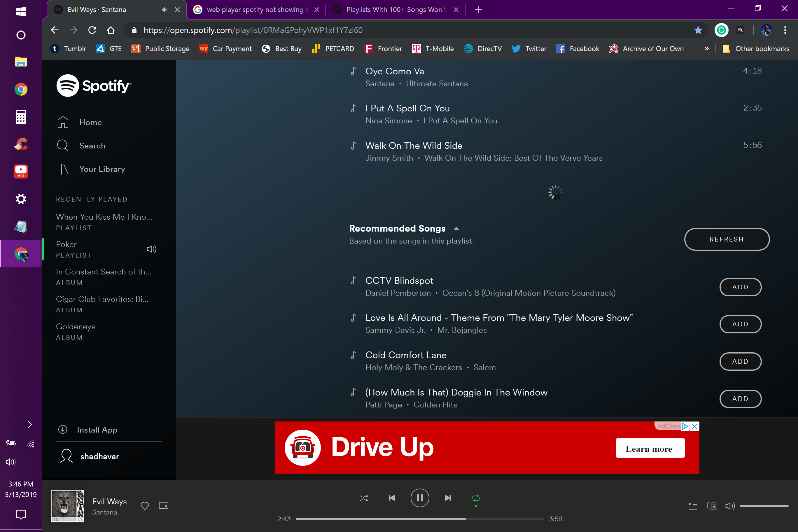Image resolution: width=798 pixels, height=532 pixels.
Task: Click the note icon beside Walk On The Wild Side
Action: tap(353, 146)
